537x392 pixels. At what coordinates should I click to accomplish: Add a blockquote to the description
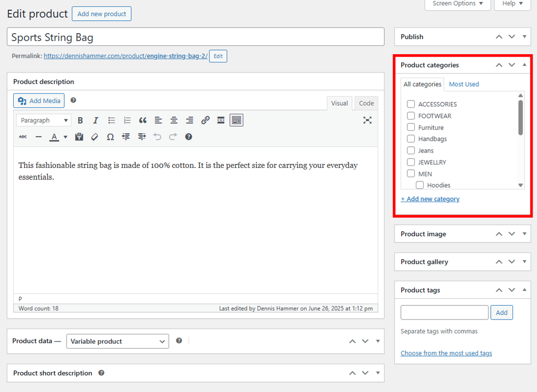[x=143, y=120]
